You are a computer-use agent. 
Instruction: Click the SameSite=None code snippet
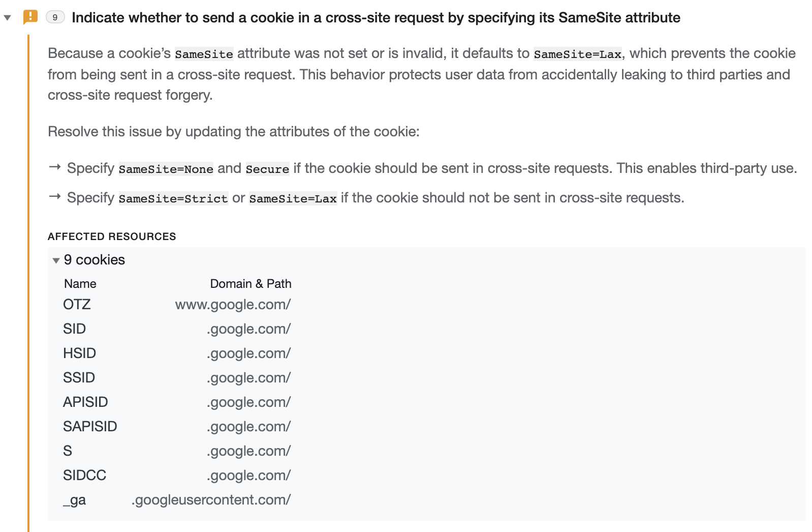point(166,168)
